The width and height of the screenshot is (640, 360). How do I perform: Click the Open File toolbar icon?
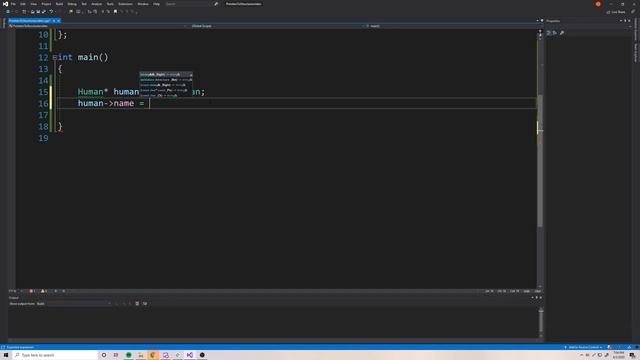pos(33,12)
